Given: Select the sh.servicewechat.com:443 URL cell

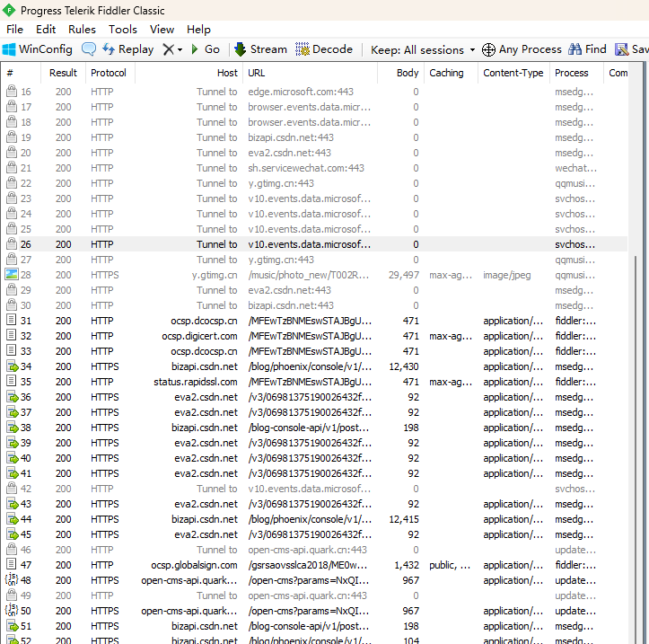Looking at the screenshot, I should pyautogui.click(x=306, y=168).
